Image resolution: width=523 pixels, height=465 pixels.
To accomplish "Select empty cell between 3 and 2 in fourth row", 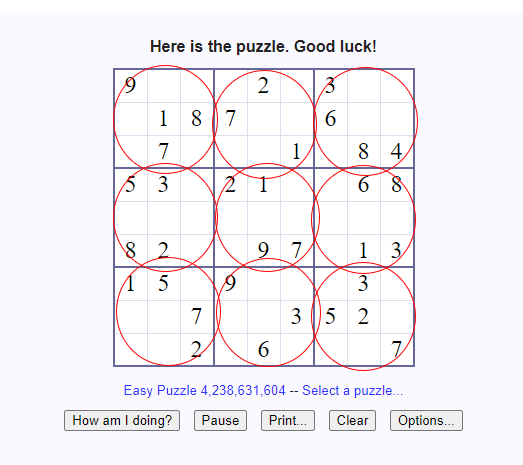I will [197, 185].
